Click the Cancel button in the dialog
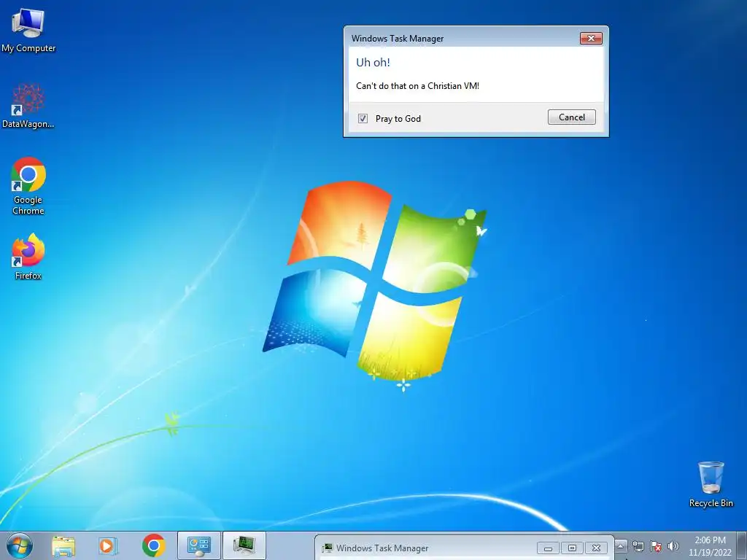Image resolution: width=747 pixels, height=560 pixels. coord(572,117)
